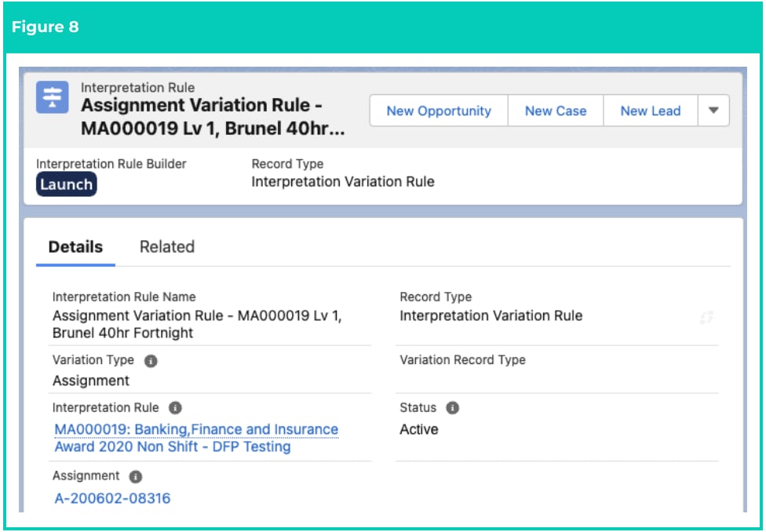This screenshot has width=766, height=532.
Task: Open the Related tab
Action: (x=167, y=246)
